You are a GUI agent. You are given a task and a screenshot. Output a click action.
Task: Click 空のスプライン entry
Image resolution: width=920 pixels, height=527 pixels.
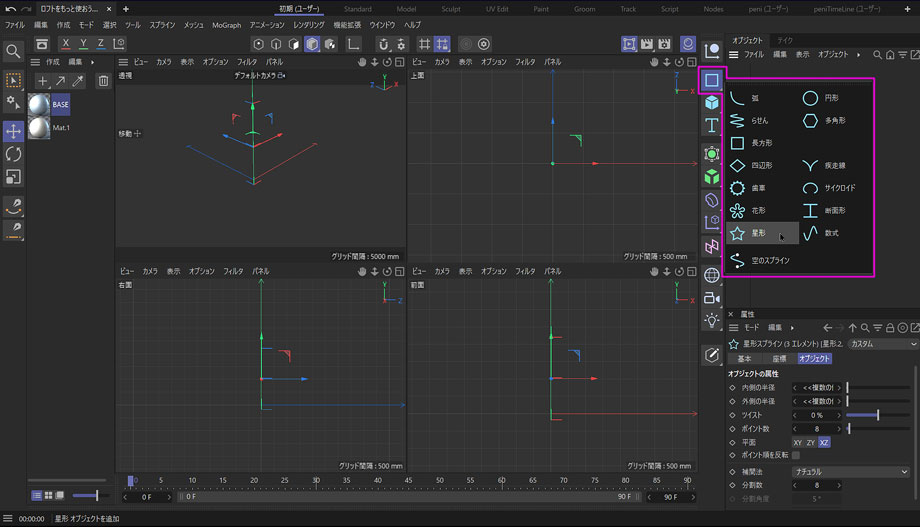762,260
